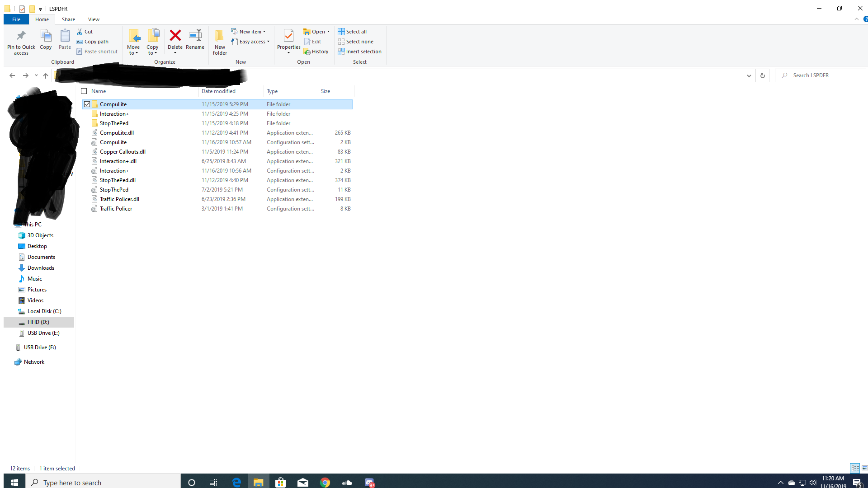Open the Properties icon

click(288, 36)
